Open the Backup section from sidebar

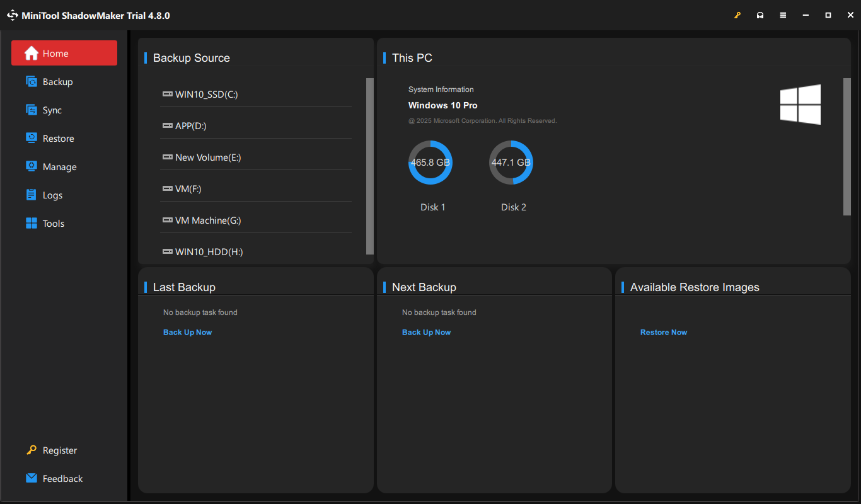tap(57, 81)
